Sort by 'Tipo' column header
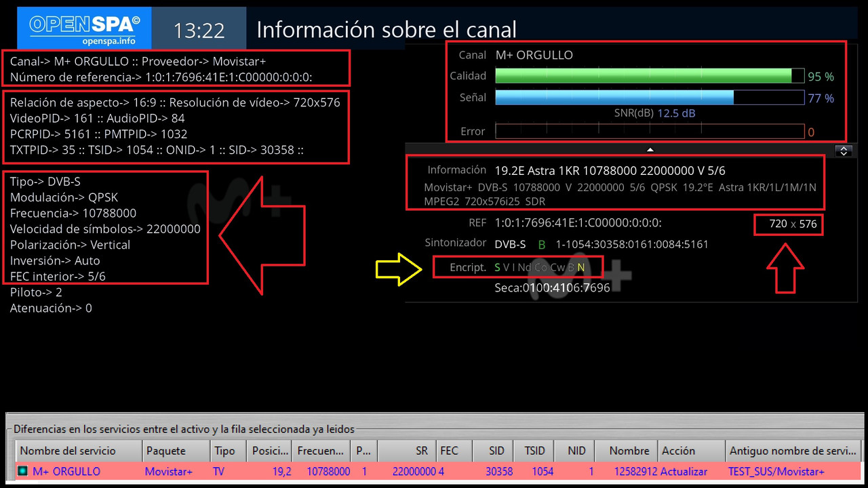 tap(229, 451)
